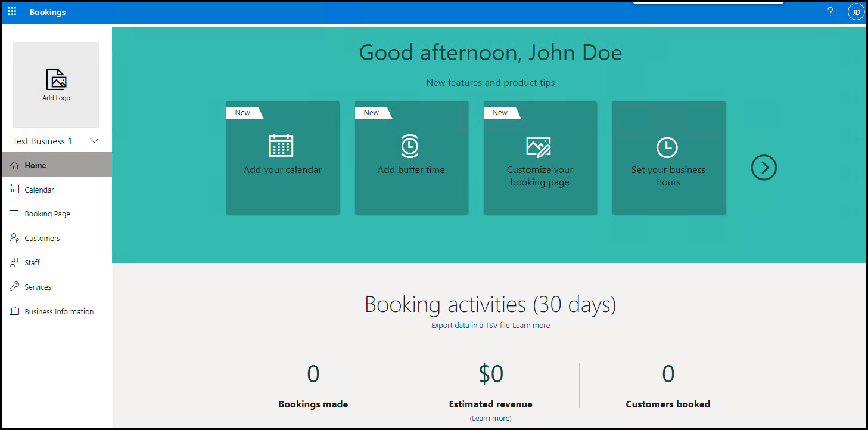Click the help question mark icon
The width and height of the screenshot is (868, 430).
click(830, 12)
